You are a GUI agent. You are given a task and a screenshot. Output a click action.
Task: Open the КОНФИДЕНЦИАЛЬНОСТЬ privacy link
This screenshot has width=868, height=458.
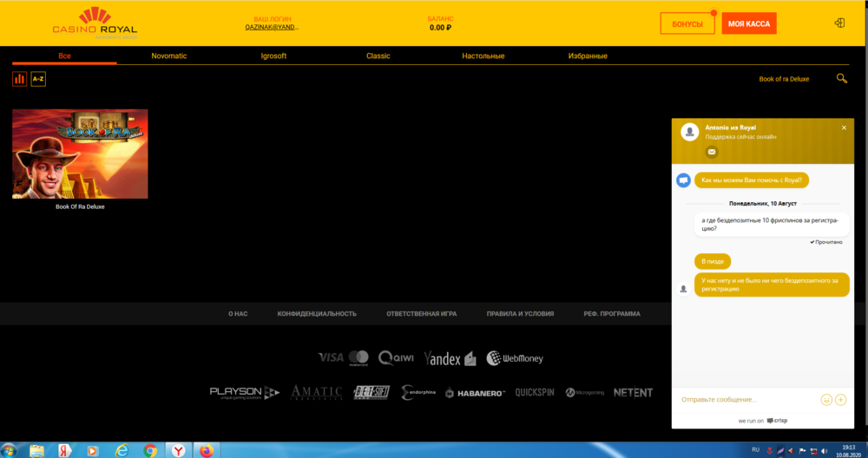point(317,314)
